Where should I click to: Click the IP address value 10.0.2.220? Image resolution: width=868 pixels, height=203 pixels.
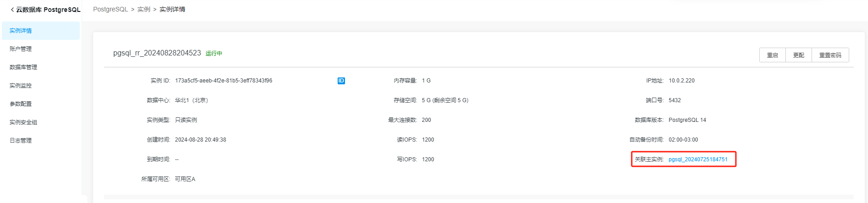681,81
